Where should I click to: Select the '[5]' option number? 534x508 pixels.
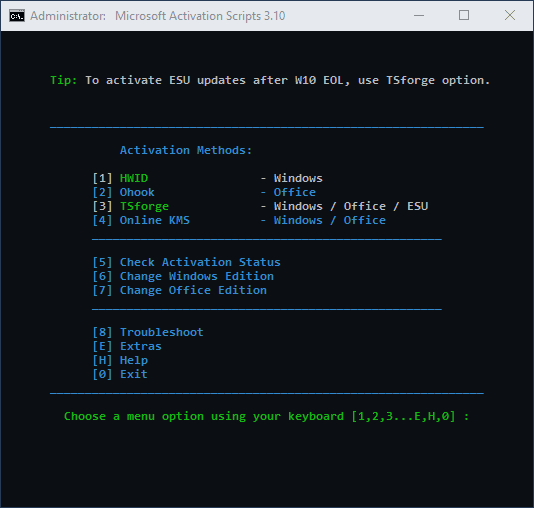102,262
